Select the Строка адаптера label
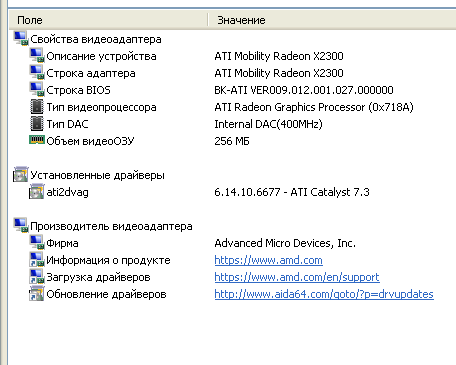 pyautogui.click(x=91, y=73)
